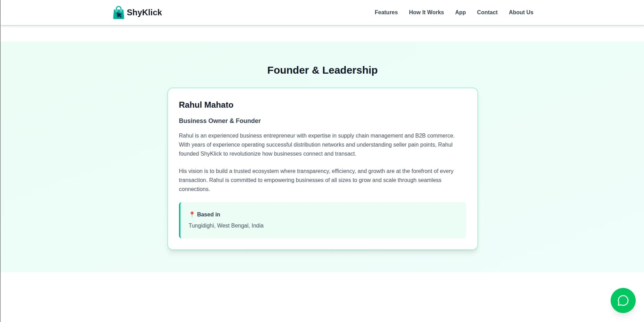Viewport: 644px width, 322px height.
Task: Click the mint green section background
Action: 83,156
